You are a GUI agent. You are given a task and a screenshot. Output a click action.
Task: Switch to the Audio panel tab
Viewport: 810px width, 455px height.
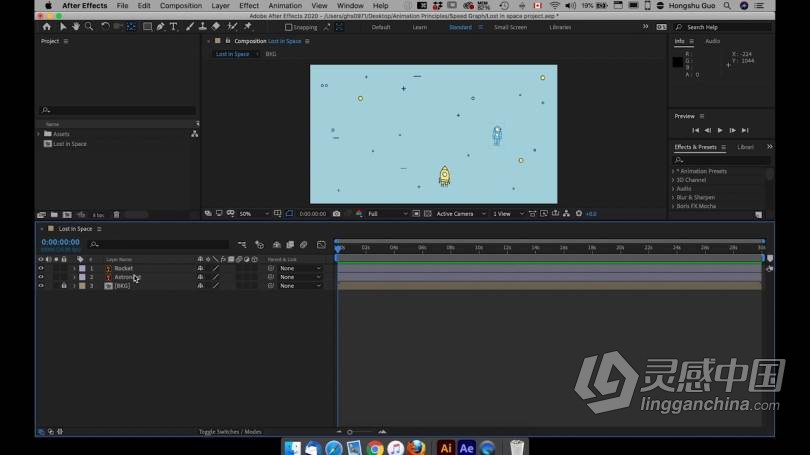pos(712,41)
